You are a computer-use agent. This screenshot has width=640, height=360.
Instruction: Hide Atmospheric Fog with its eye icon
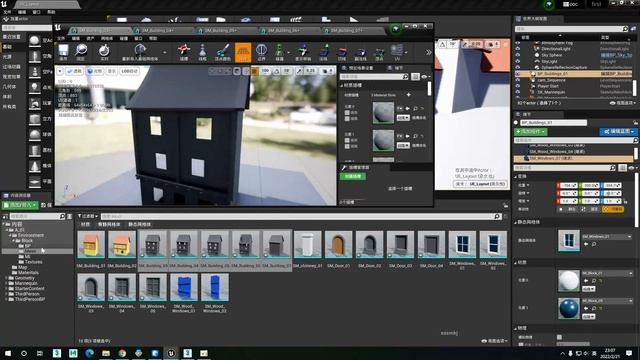[x=518, y=42]
